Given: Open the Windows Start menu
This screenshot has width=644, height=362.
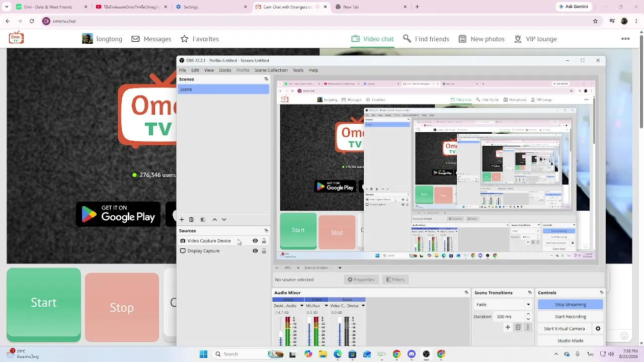Looking at the screenshot, I should (x=203, y=354).
